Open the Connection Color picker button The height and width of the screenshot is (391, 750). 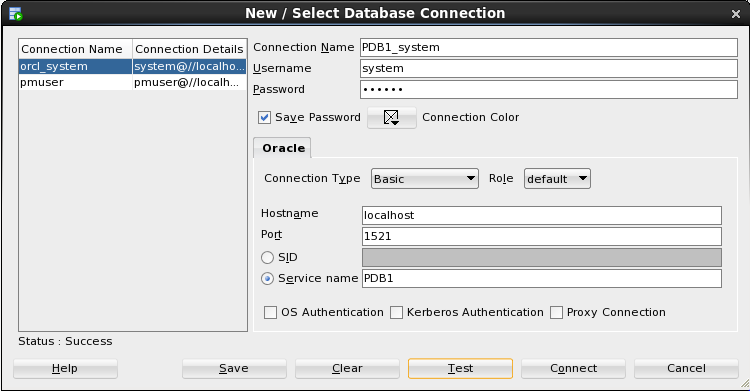(392, 117)
